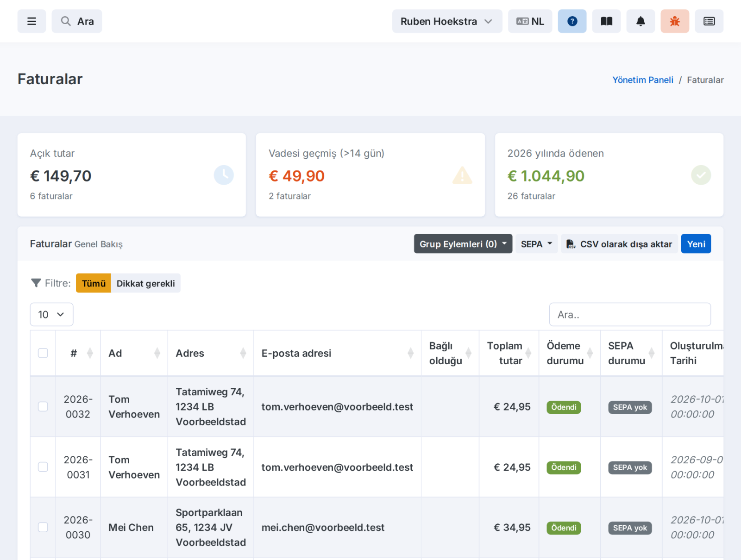Viewport: 741px width, 560px height.
Task: Select the Dikkat gerekli filter
Action: pyautogui.click(x=145, y=283)
